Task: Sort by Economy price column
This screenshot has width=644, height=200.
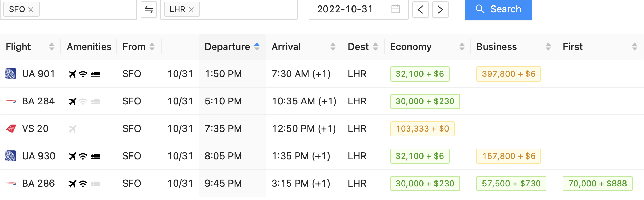Action: pyautogui.click(x=462, y=47)
